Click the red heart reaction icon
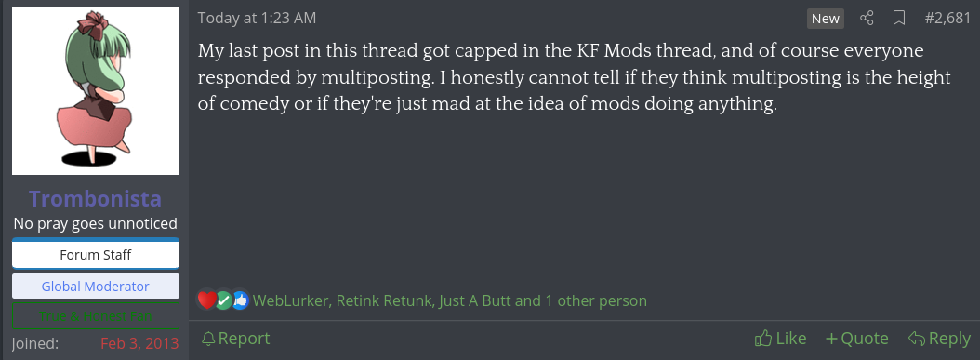 (x=206, y=300)
